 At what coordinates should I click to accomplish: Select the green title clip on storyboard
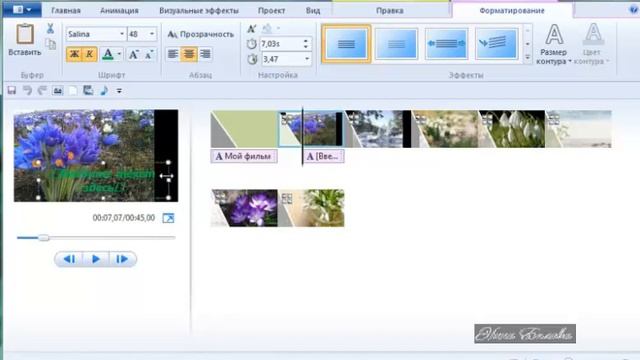(244, 129)
